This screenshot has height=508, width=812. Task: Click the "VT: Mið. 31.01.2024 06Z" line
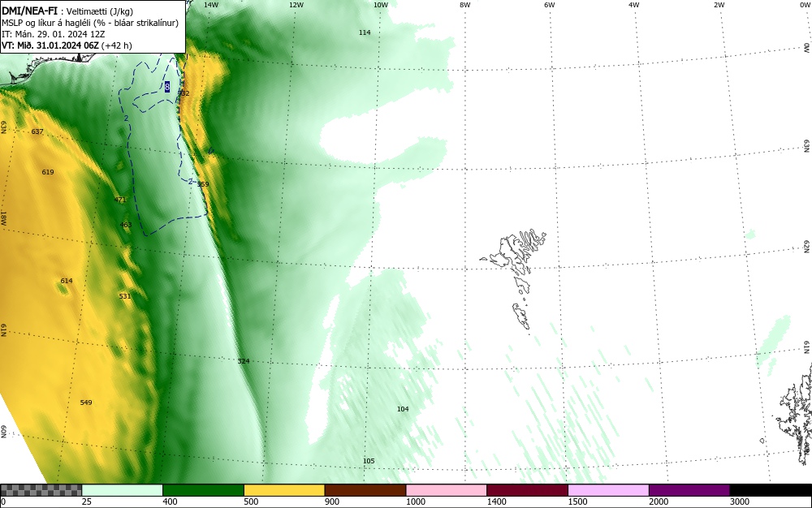click(x=50, y=45)
